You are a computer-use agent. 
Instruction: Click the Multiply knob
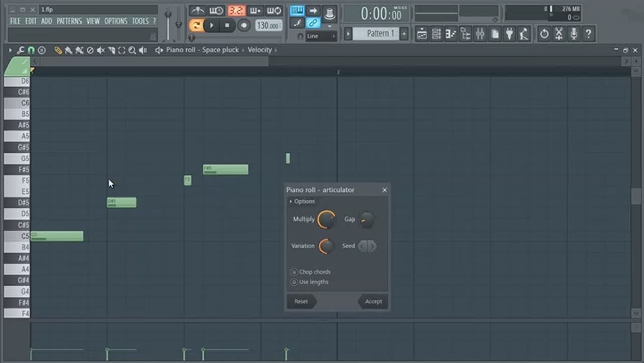pos(326,220)
